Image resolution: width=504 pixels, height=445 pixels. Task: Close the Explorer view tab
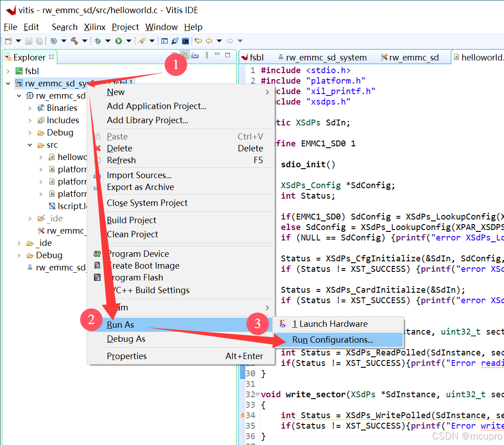tap(51, 57)
